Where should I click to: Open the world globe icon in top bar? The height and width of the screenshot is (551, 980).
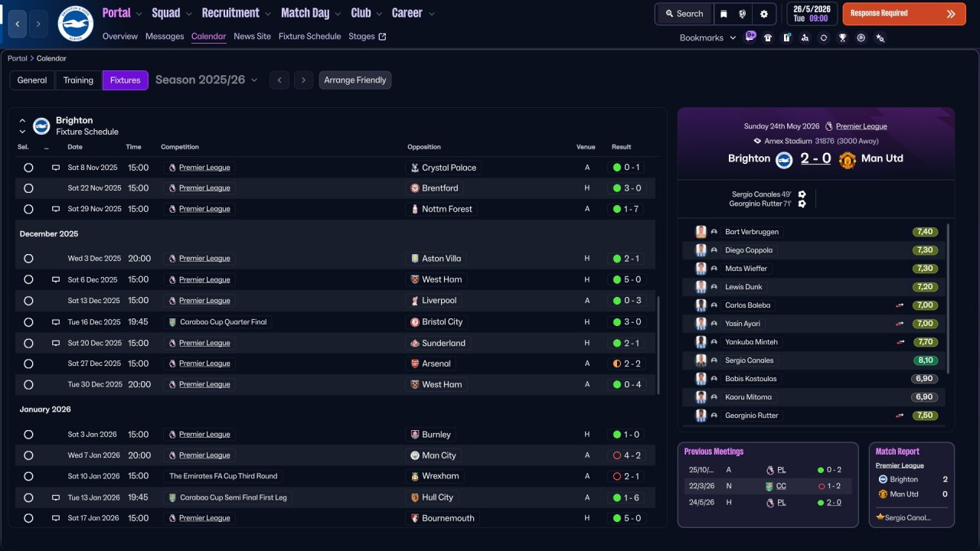pos(743,14)
